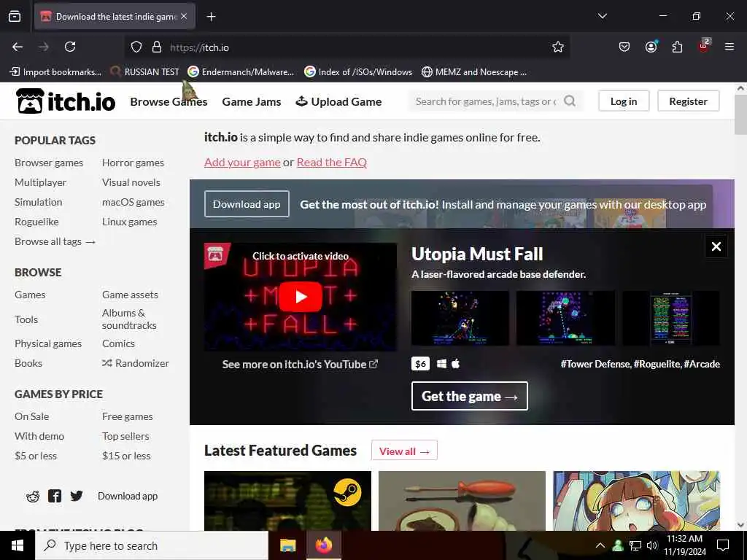Click the network icon in the tray
Screen dimensions: 747x560
(635, 545)
